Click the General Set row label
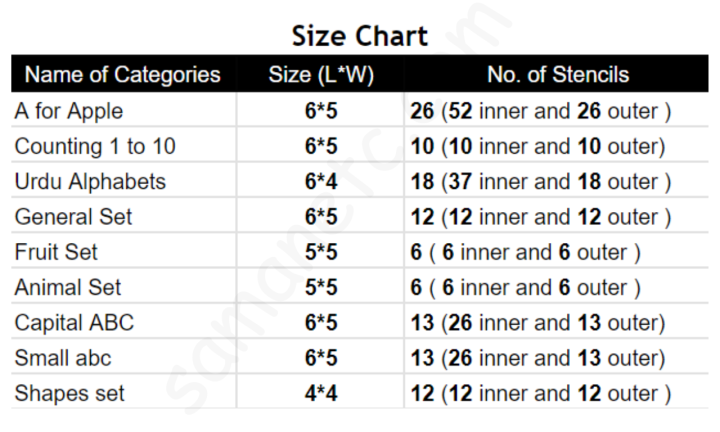The height and width of the screenshot is (432, 720). tap(73, 217)
